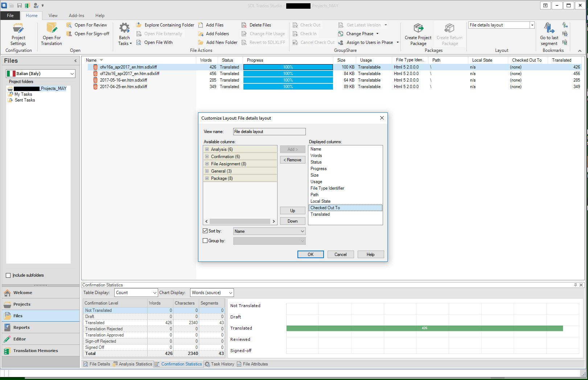Click Add New Folder
Screen dimensions: 588x380
coord(218,42)
